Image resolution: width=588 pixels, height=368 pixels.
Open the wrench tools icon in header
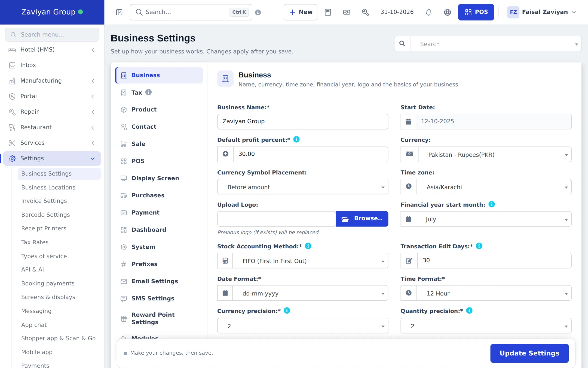click(x=365, y=12)
